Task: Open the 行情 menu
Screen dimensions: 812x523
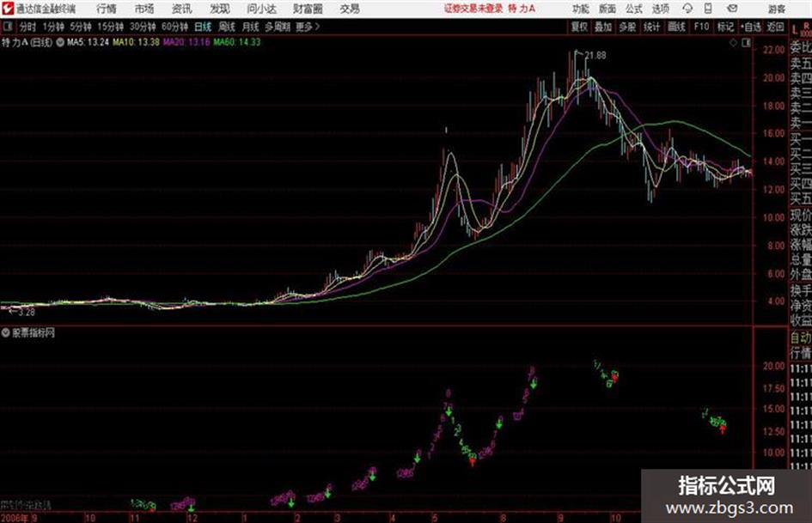Action: click(107, 9)
